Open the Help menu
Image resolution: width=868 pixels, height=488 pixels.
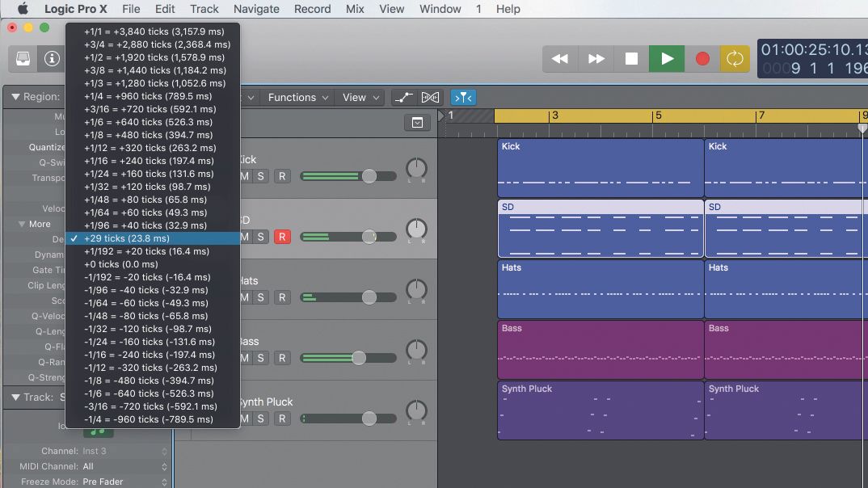tap(508, 9)
